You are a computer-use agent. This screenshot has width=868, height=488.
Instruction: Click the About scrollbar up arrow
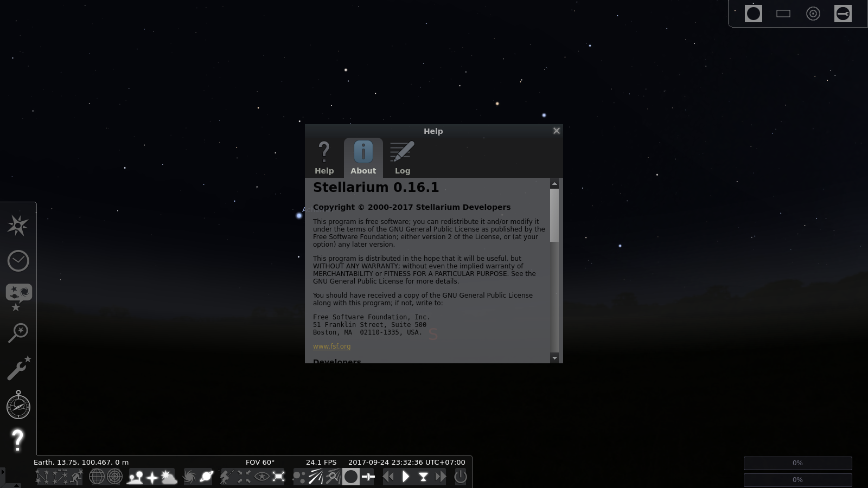tap(554, 184)
